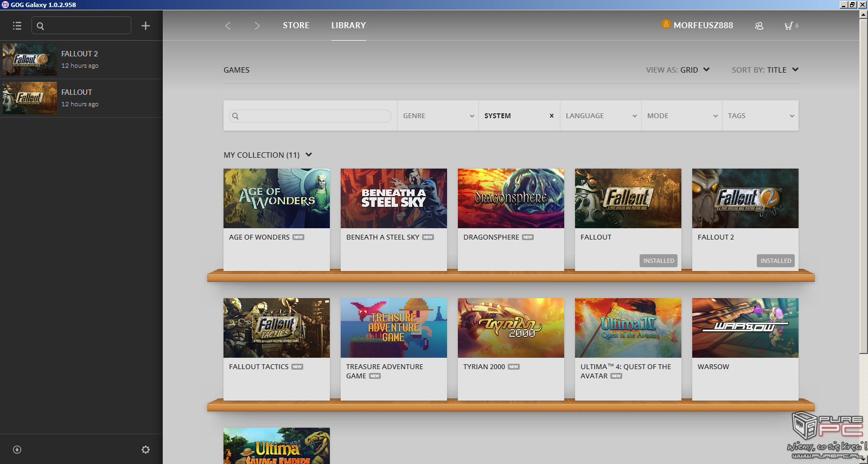Select Fallout in the sidebar list

click(x=81, y=98)
